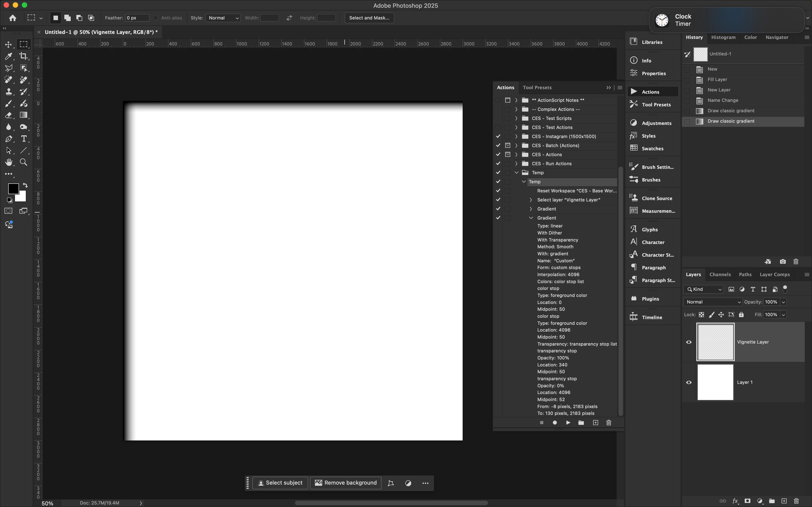Swap foreground and background colors icon
The height and width of the screenshot is (507, 812).
tap(25, 185)
